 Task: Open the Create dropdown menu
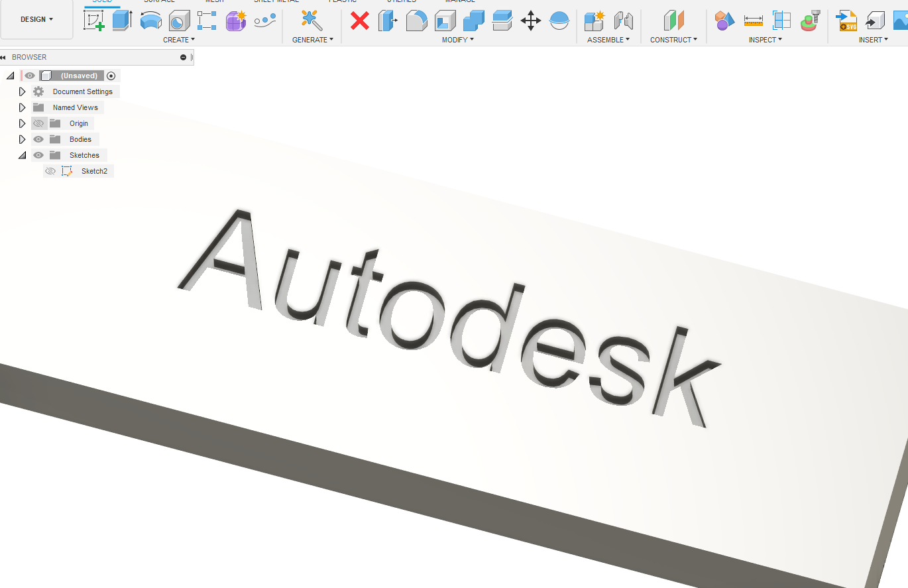179,40
